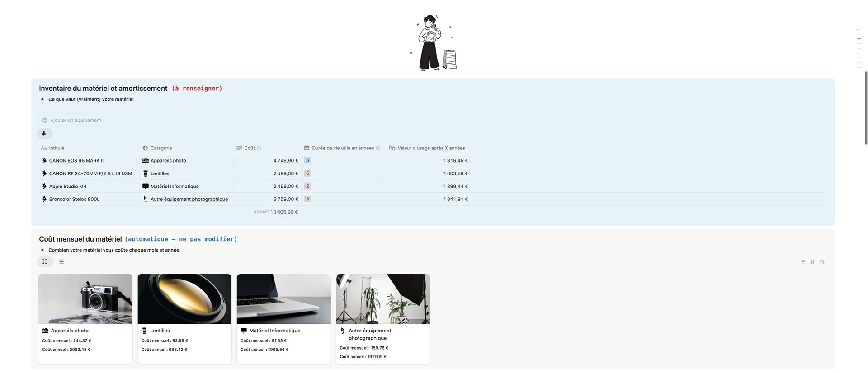
Task: Open the sort icon in gallery toolbar
Action: tap(812, 262)
